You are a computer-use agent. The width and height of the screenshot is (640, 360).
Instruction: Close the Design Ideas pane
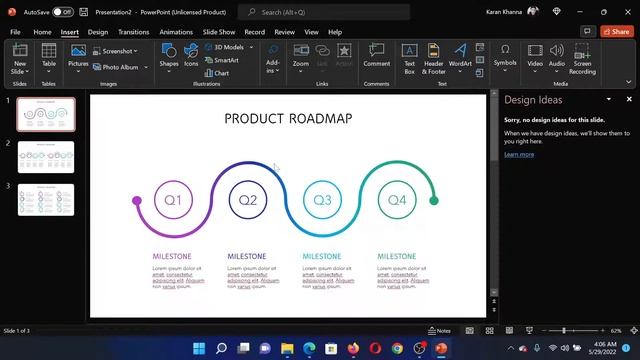(629, 99)
